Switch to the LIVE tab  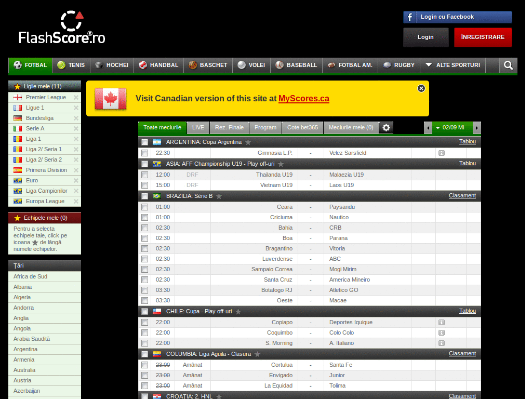[x=198, y=127]
